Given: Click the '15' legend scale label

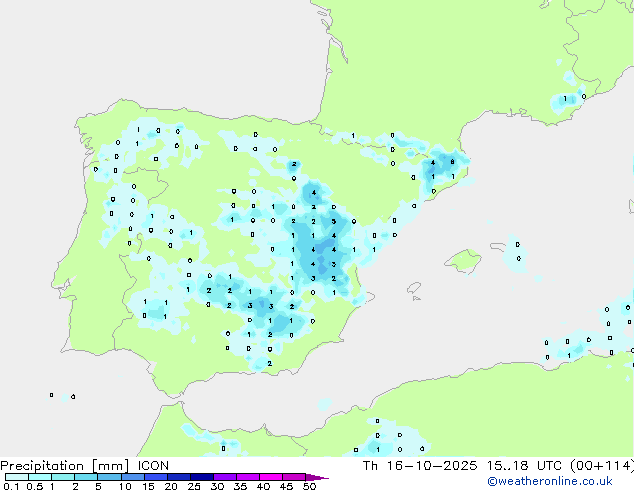Looking at the screenshot, I should point(148,486).
